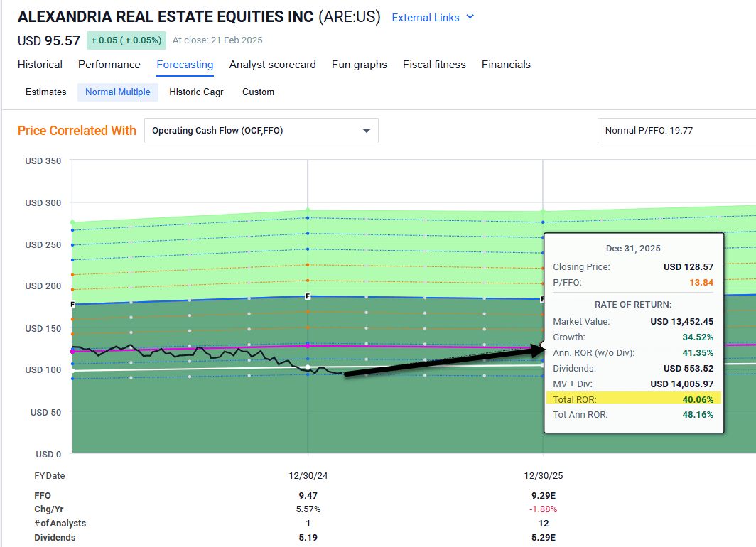Click the green +0.05 price change badge

(126, 40)
